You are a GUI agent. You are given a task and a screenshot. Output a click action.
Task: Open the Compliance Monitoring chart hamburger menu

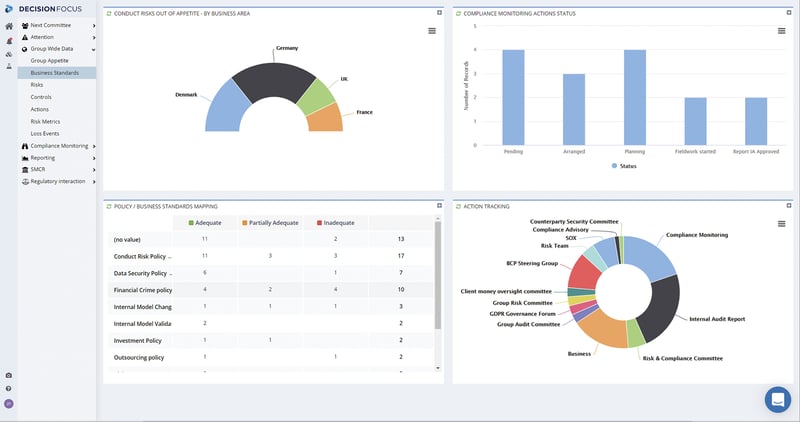pos(781,31)
